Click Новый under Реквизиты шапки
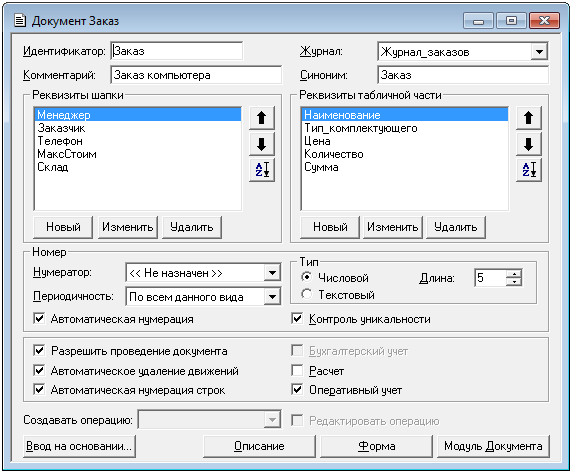Image resolution: width=571 pixels, height=471 pixels. tap(63, 227)
